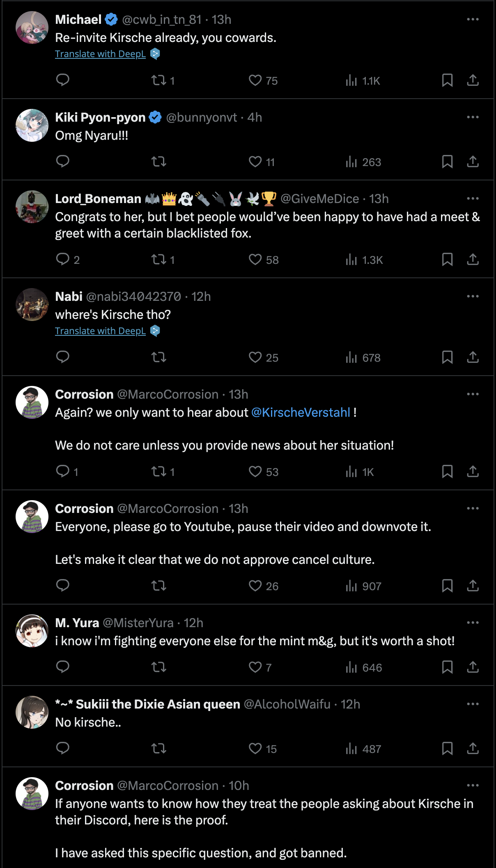Image resolution: width=496 pixels, height=868 pixels.
Task: Bookmark Corrosion's YouTube downvote tweet
Action: coord(447,585)
